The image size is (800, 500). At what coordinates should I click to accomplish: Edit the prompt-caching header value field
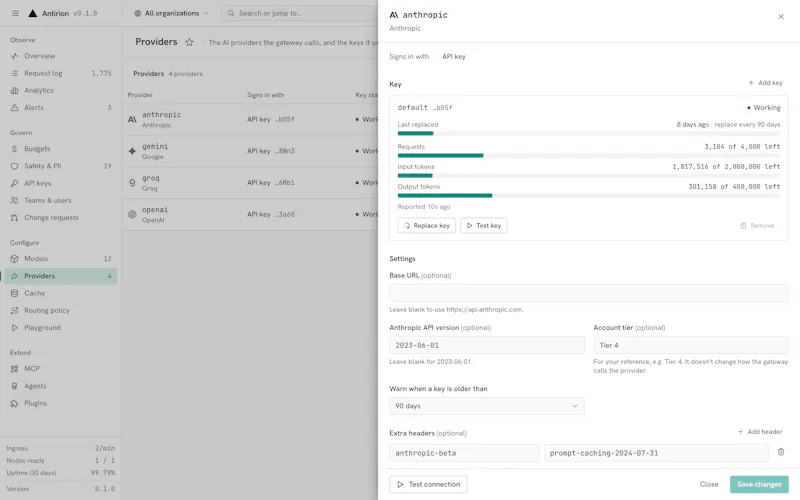click(x=656, y=453)
